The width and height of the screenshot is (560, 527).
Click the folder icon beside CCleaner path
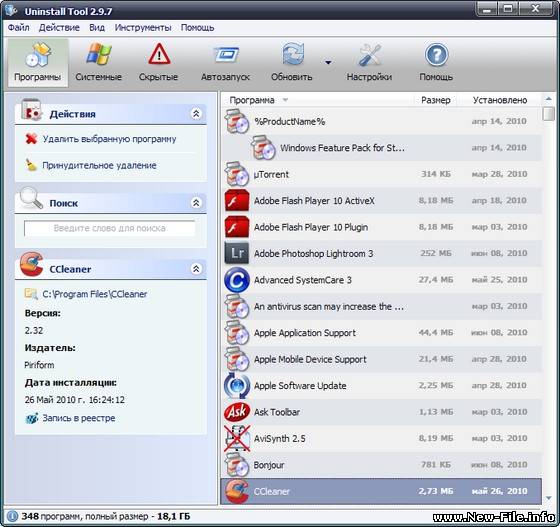31,294
